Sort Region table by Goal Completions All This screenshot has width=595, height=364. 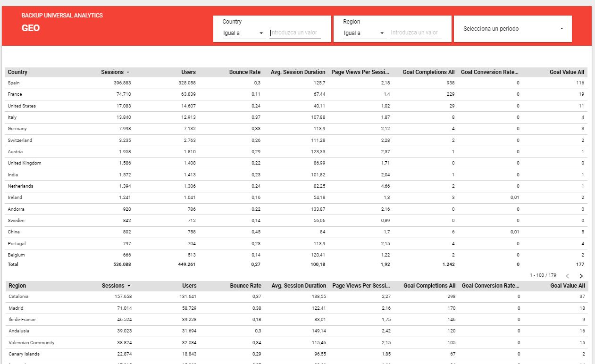pyautogui.click(x=429, y=286)
